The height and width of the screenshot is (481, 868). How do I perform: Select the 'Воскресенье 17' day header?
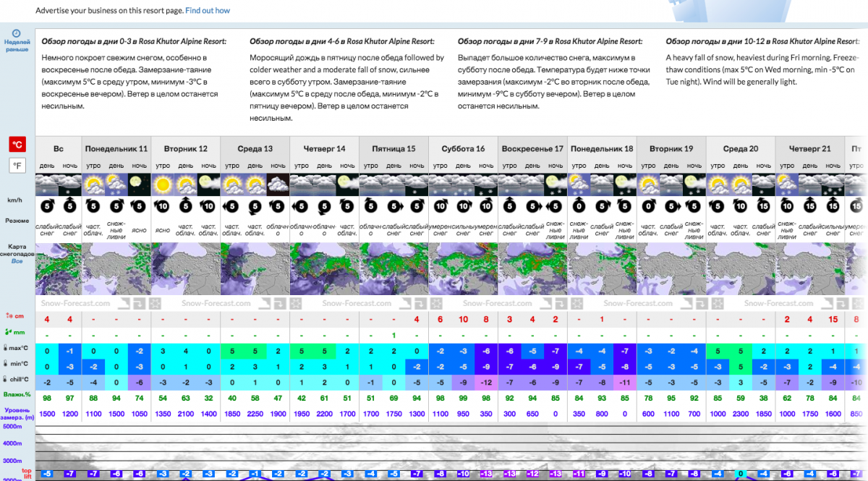coord(533,149)
